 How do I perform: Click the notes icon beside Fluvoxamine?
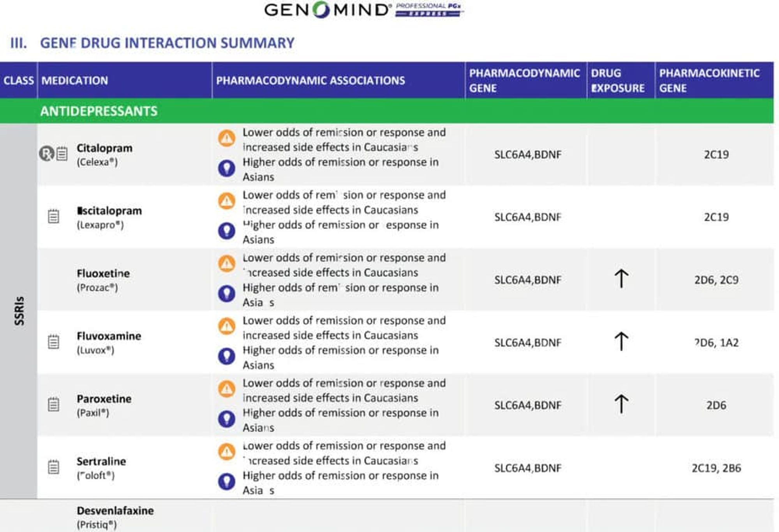point(53,342)
